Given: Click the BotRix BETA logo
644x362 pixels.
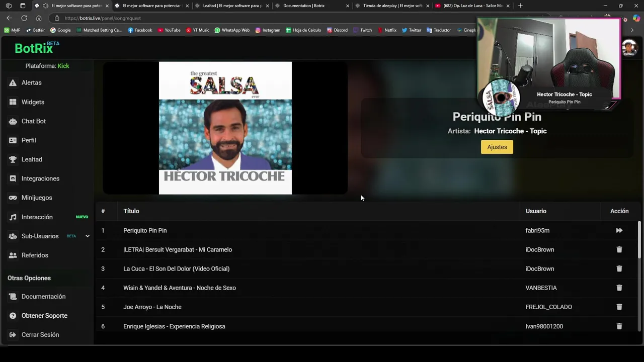Looking at the screenshot, I should point(37,48).
